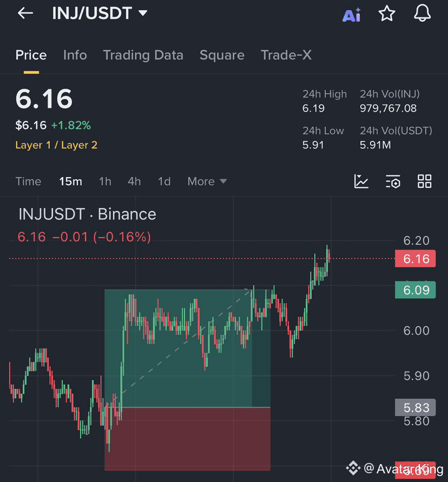Open the INJ/USDT pair selector dropdown
Viewport: 448px width, 482px height.
pyautogui.click(x=100, y=13)
